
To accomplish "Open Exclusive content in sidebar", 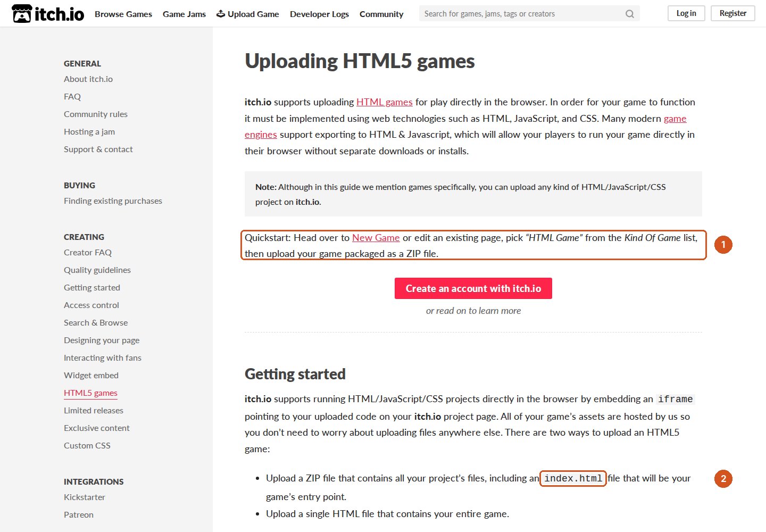I will tap(97, 428).
